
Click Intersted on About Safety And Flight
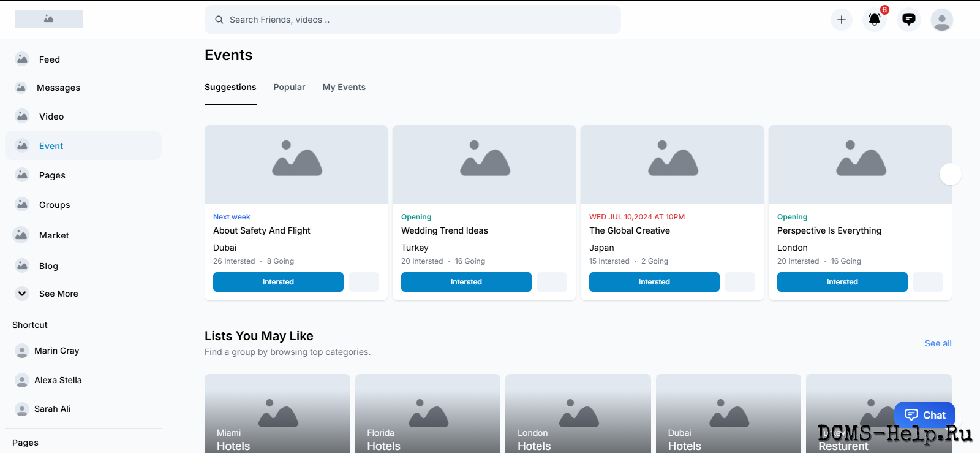click(x=278, y=282)
